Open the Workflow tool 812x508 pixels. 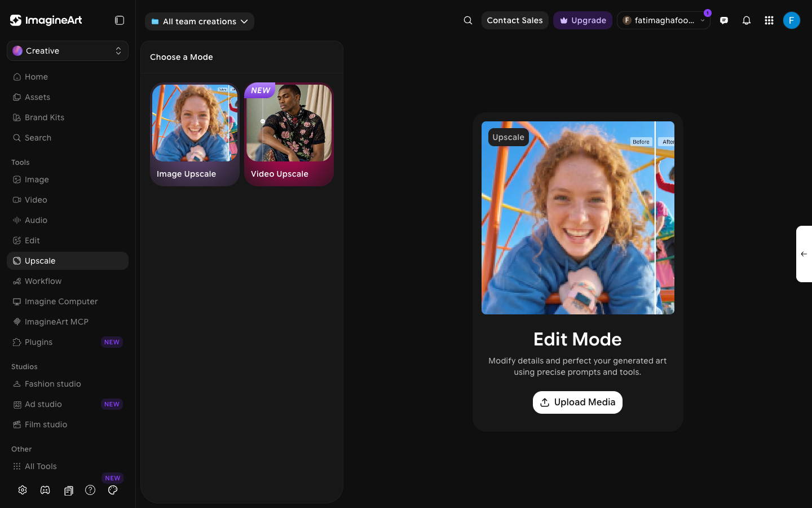coord(68,281)
